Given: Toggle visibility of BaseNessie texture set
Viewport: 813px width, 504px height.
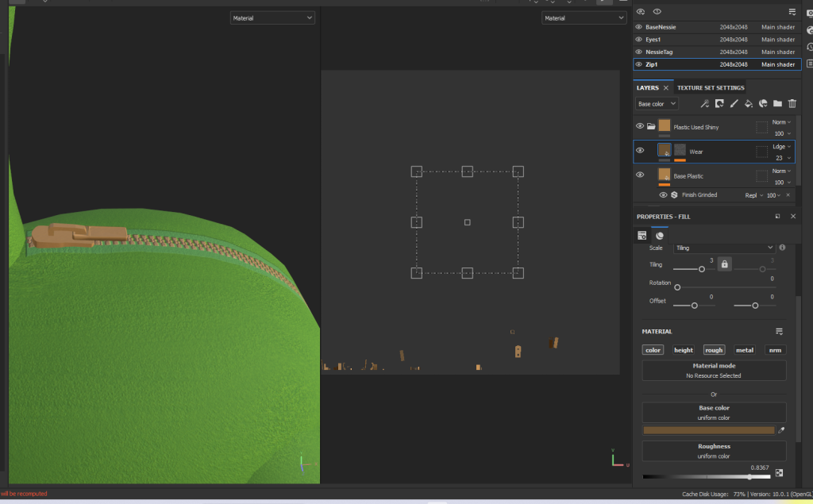Looking at the screenshot, I should [639, 27].
